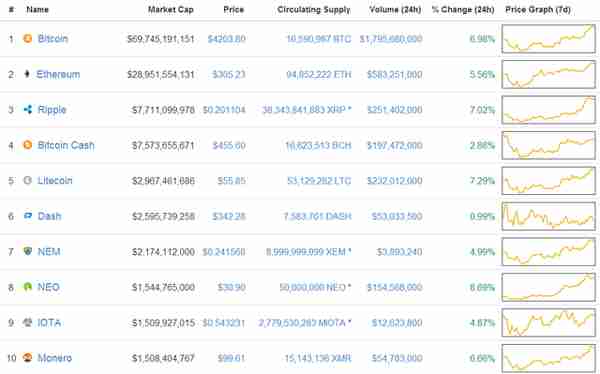The image size is (600, 374).
Task: Open Bitcoin price $4203.80 link
Action: (x=227, y=39)
